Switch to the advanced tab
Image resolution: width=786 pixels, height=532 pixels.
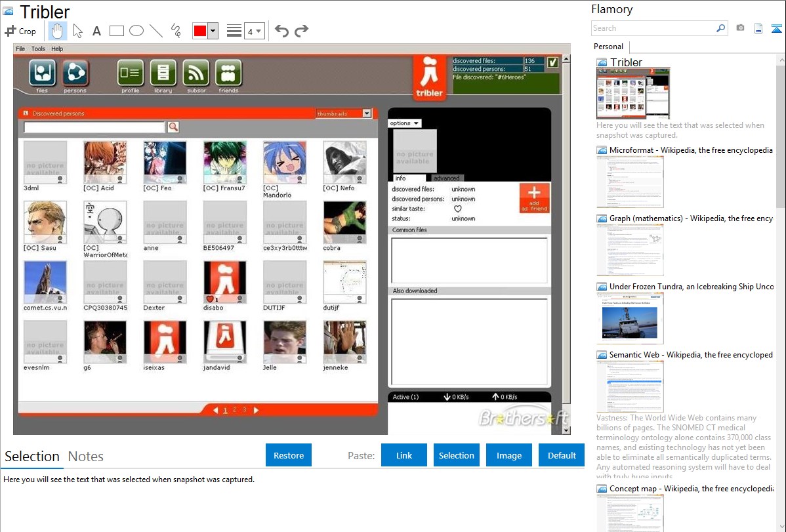point(446,178)
